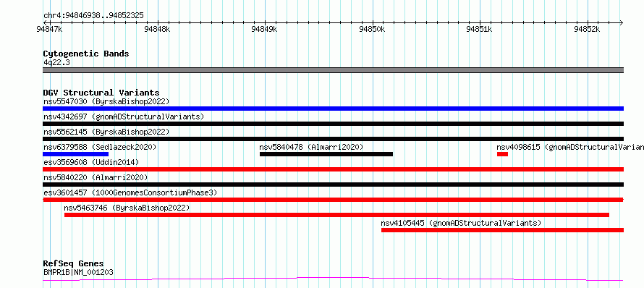Open the nsv5840478 (Almarri2020) label
This screenshot has width=644, height=288.
(x=311, y=147)
